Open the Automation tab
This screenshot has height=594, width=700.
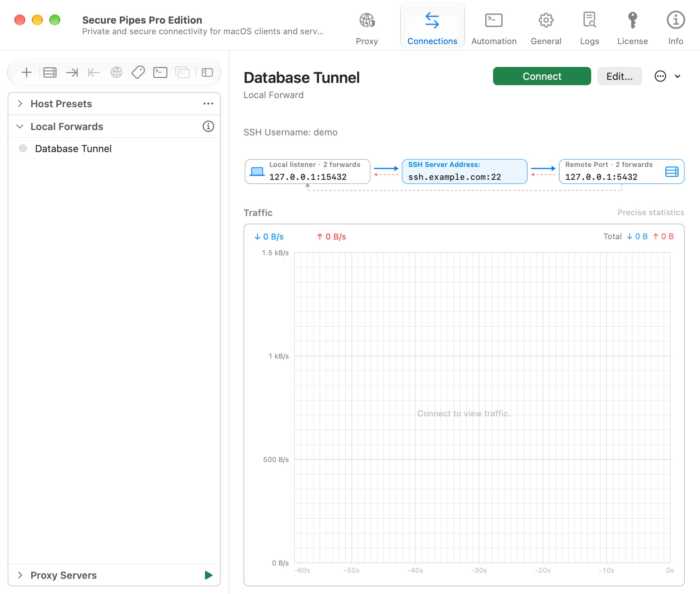(x=494, y=29)
